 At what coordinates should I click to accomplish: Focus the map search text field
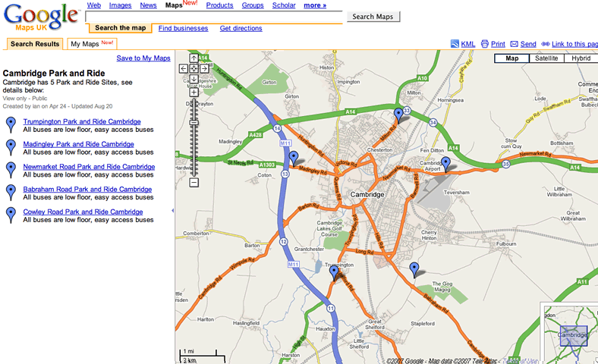(x=214, y=17)
